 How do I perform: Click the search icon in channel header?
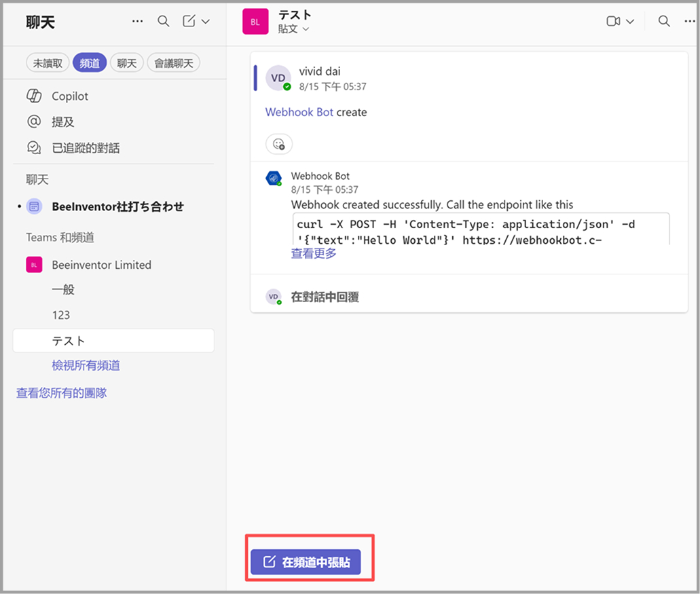pos(664,21)
